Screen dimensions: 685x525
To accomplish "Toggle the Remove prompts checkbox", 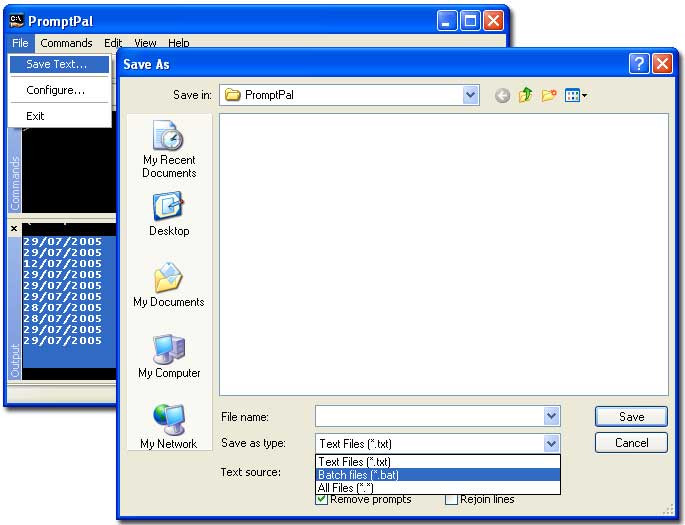I will click(322, 499).
